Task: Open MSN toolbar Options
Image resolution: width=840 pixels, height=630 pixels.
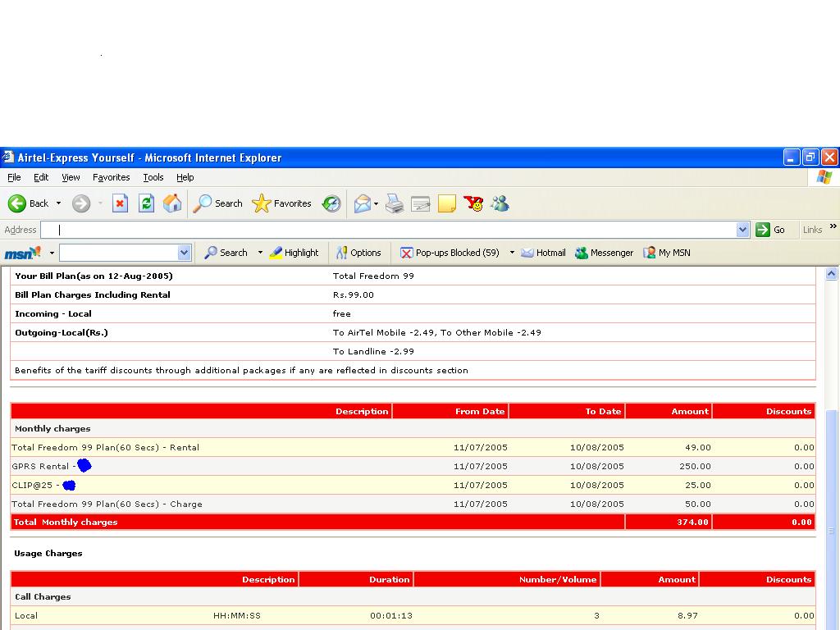Action: pos(358,253)
